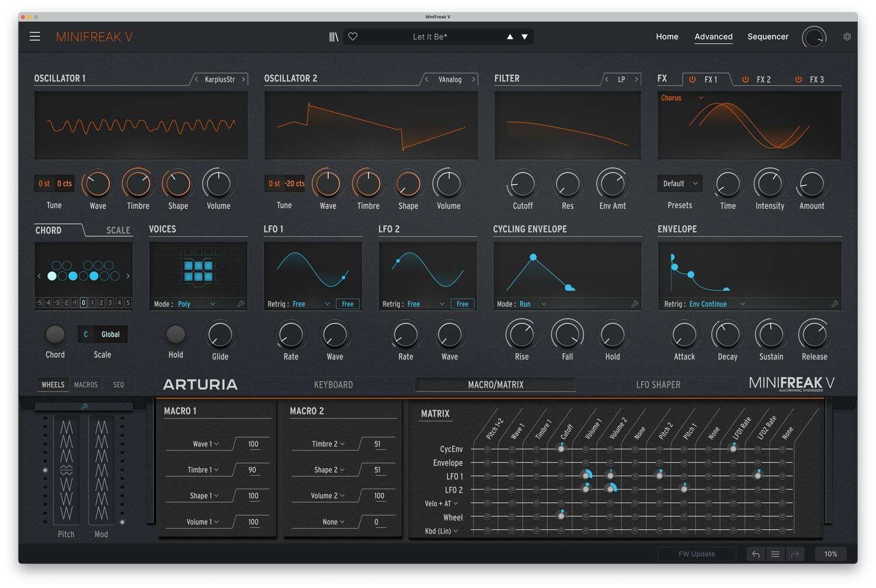Click the redo arrow button
Viewport: 876px width, 588px height.
pyautogui.click(x=795, y=554)
